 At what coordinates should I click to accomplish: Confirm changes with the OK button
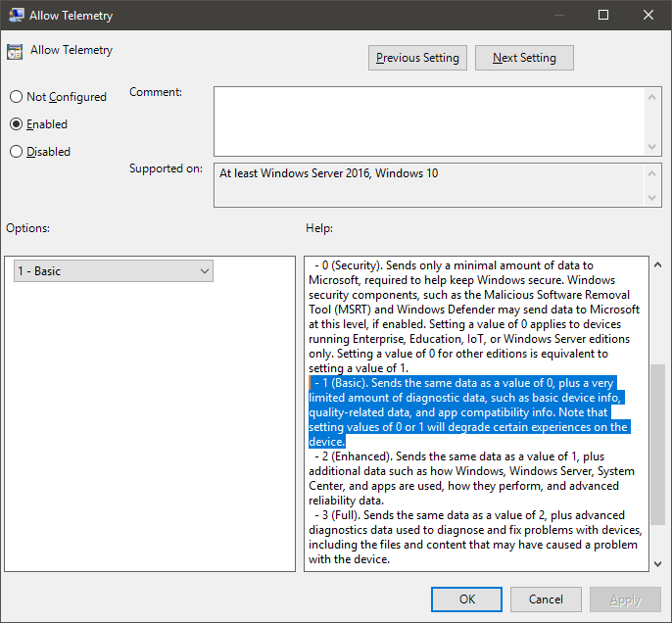tap(467, 599)
